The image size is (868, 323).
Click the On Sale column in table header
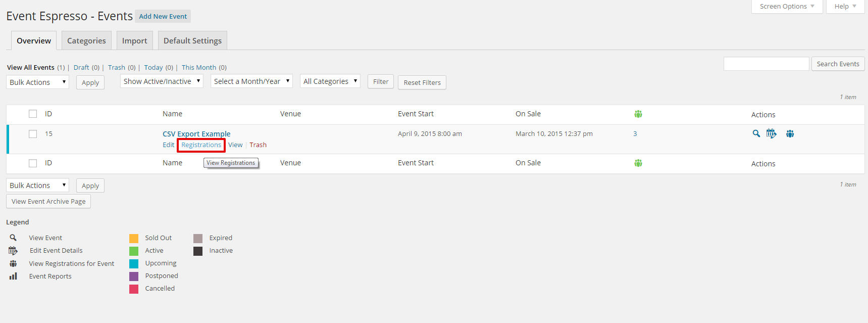[x=528, y=114]
